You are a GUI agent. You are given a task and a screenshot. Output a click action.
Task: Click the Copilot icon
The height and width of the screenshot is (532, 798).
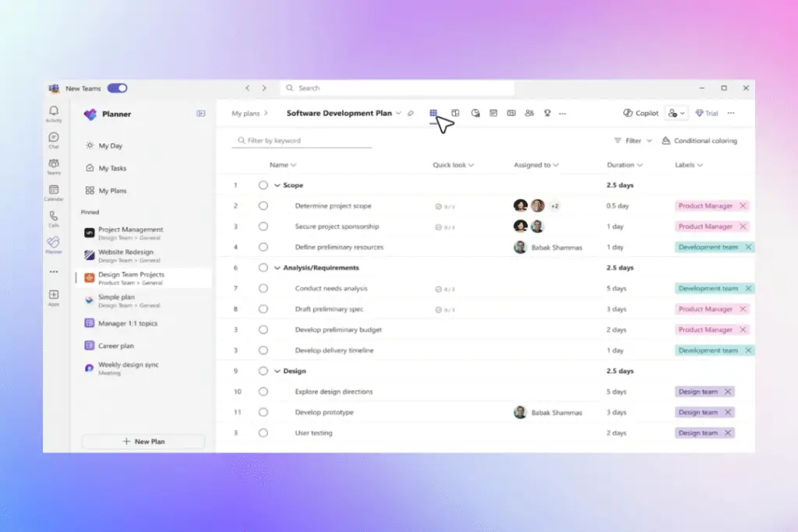[641, 113]
